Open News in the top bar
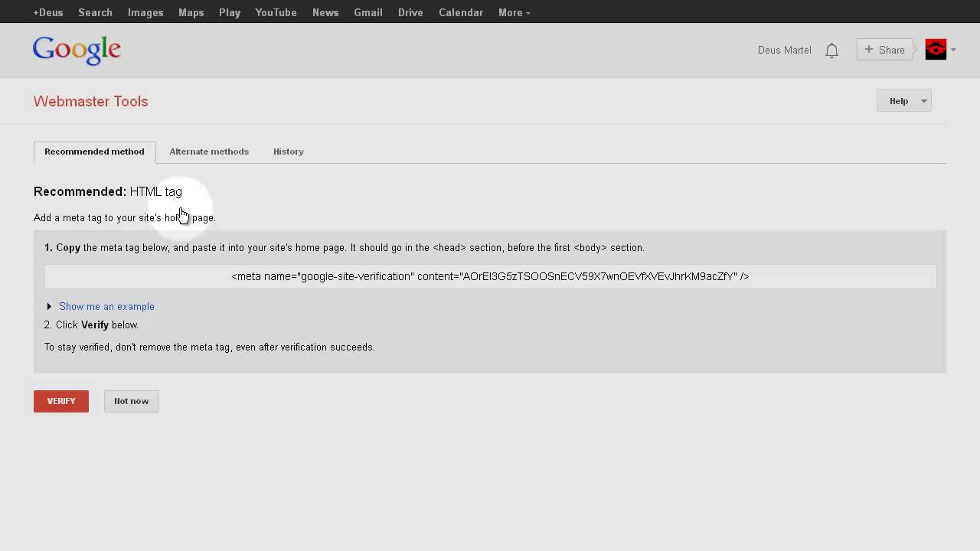980x551 pixels. pos(325,12)
